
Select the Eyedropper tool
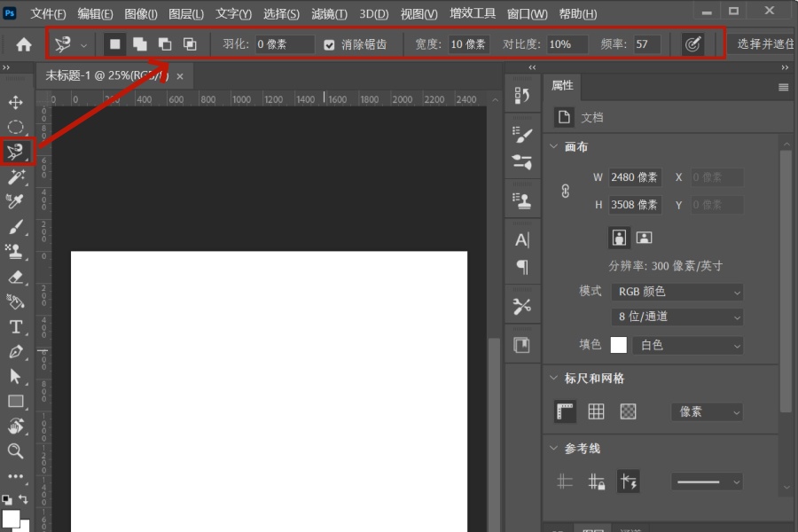pos(15,201)
